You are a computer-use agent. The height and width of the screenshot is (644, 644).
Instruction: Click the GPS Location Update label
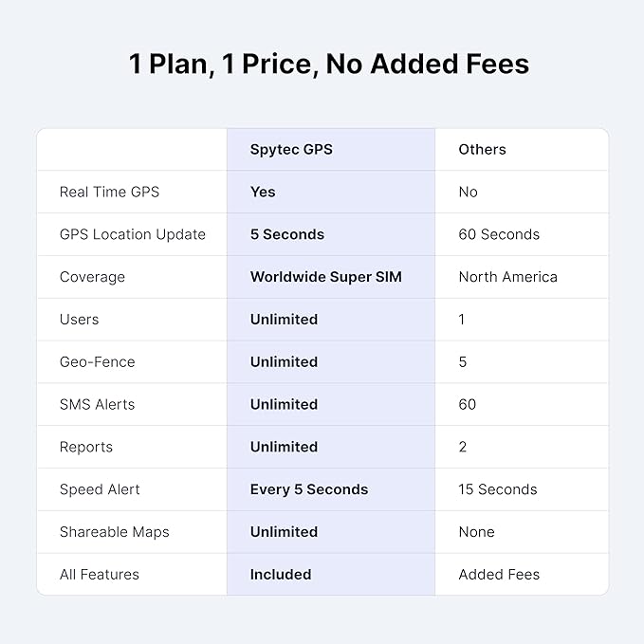(132, 234)
